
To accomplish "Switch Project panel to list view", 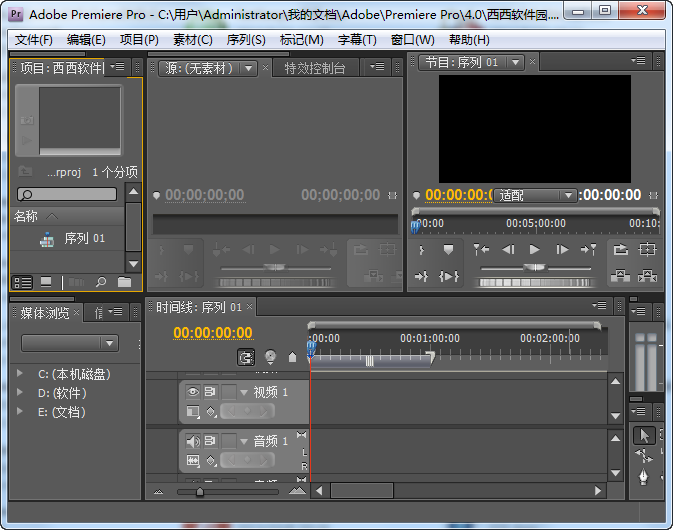I will (x=22, y=283).
